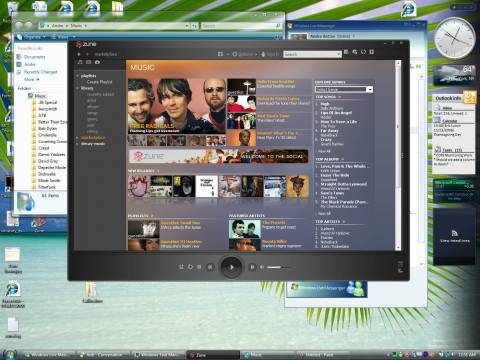Go forward with Zune forward arrow
Viewport: 480px width, 360px height.
87,54
